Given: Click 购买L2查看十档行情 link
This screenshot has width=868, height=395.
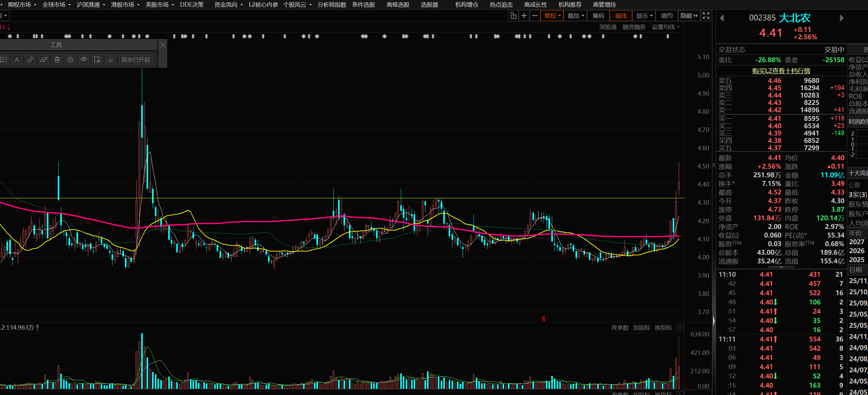Looking at the screenshot, I should 781,71.
